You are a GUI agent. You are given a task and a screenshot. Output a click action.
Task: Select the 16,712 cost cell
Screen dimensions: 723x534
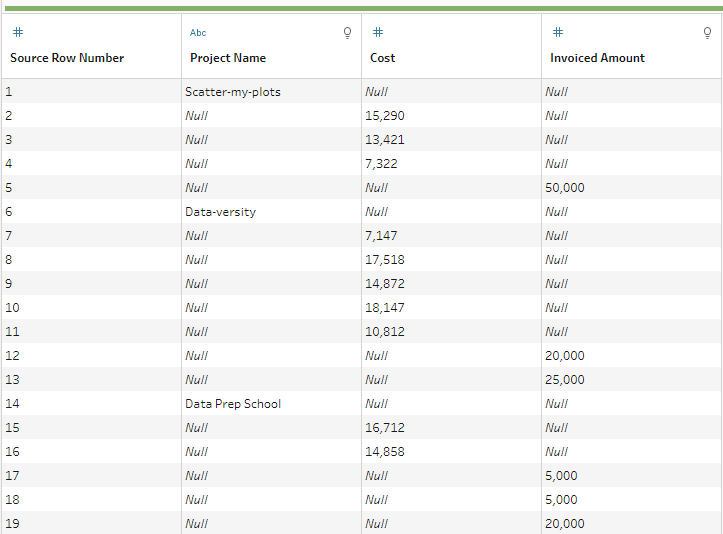pyautogui.click(x=385, y=428)
